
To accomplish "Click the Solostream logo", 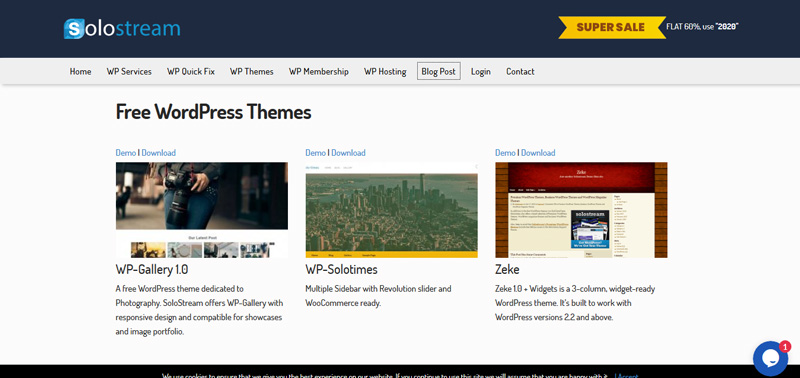I will pyautogui.click(x=122, y=29).
